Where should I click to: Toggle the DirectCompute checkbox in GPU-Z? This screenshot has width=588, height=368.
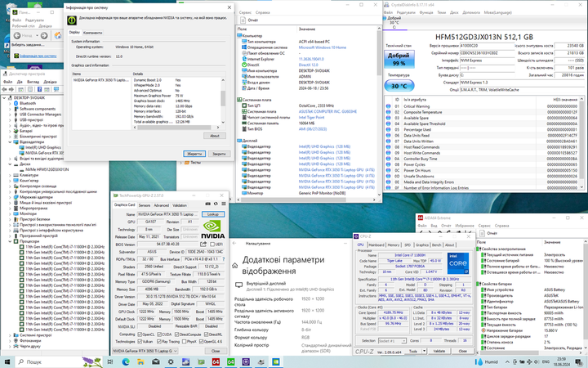(176, 334)
